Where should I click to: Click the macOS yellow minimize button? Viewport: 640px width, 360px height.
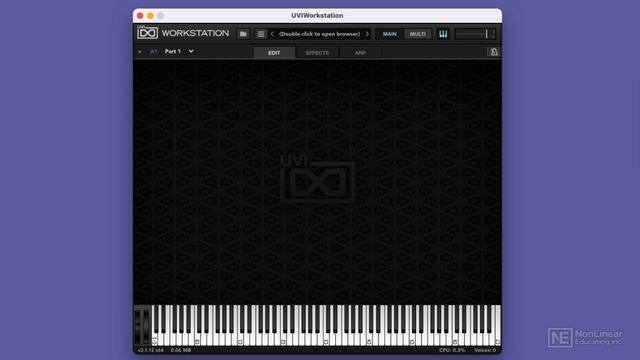click(x=150, y=16)
